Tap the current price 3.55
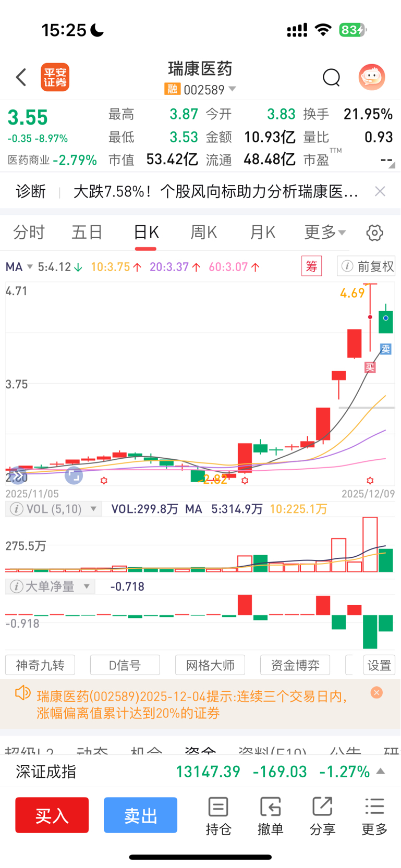The width and height of the screenshot is (401, 868). pyautogui.click(x=28, y=118)
